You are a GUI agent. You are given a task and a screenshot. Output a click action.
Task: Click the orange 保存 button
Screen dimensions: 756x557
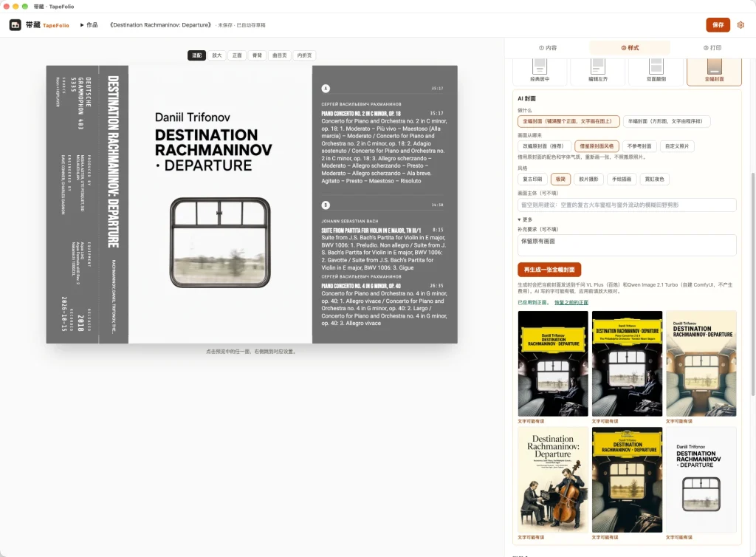(718, 25)
